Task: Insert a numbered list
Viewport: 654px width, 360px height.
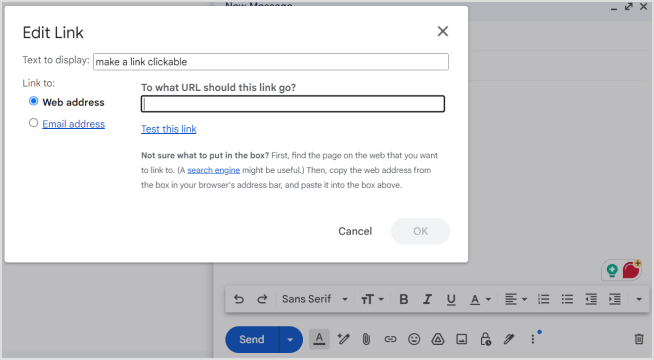Action: (x=543, y=299)
